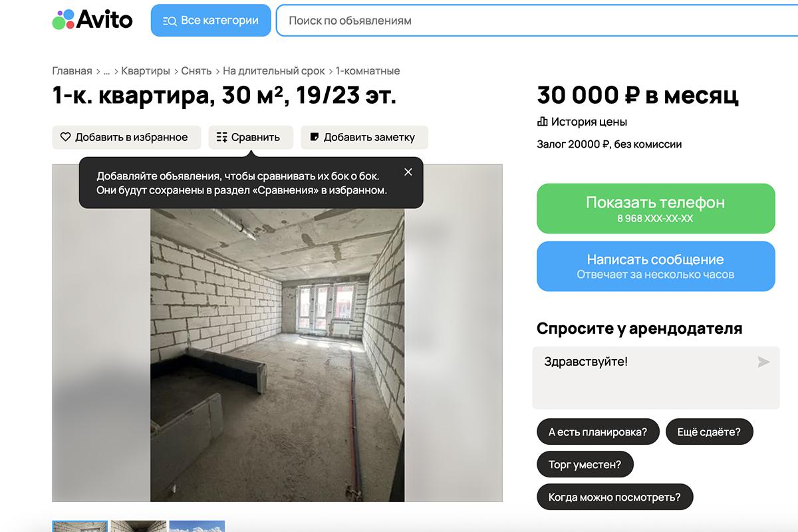
Task: Open the Все категории menu
Action: [211, 21]
